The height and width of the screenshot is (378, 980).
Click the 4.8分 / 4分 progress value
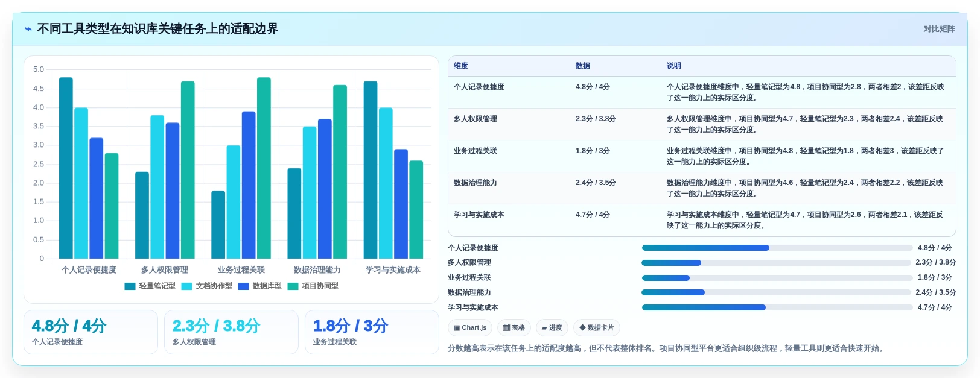[x=935, y=248]
